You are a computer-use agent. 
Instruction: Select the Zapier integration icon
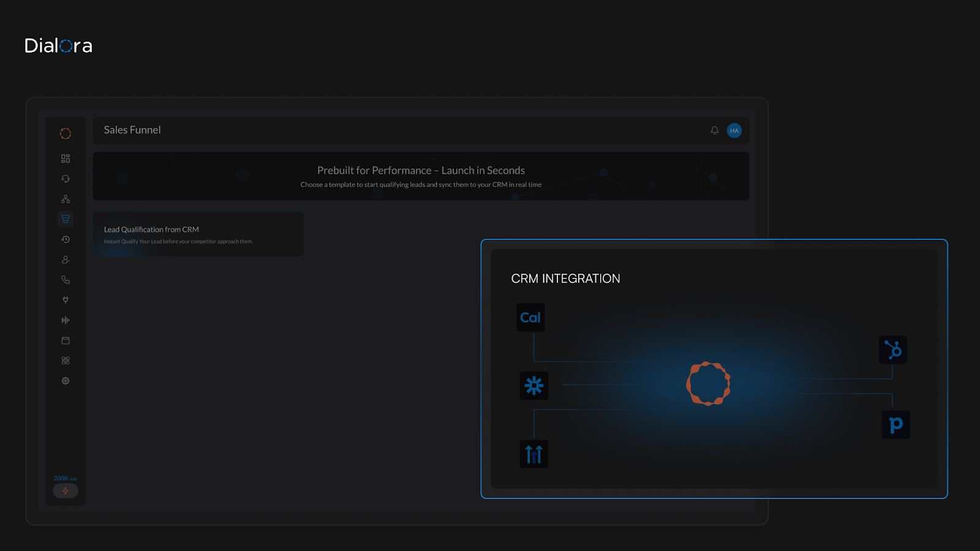(x=533, y=386)
